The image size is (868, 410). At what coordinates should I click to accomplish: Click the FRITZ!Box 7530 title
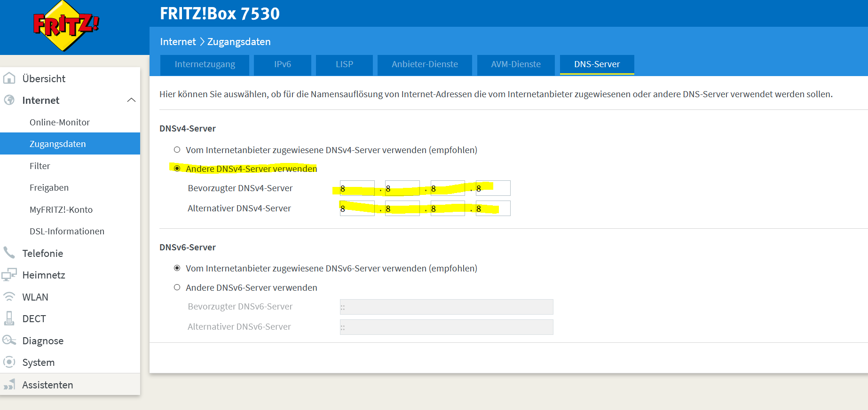(x=220, y=14)
